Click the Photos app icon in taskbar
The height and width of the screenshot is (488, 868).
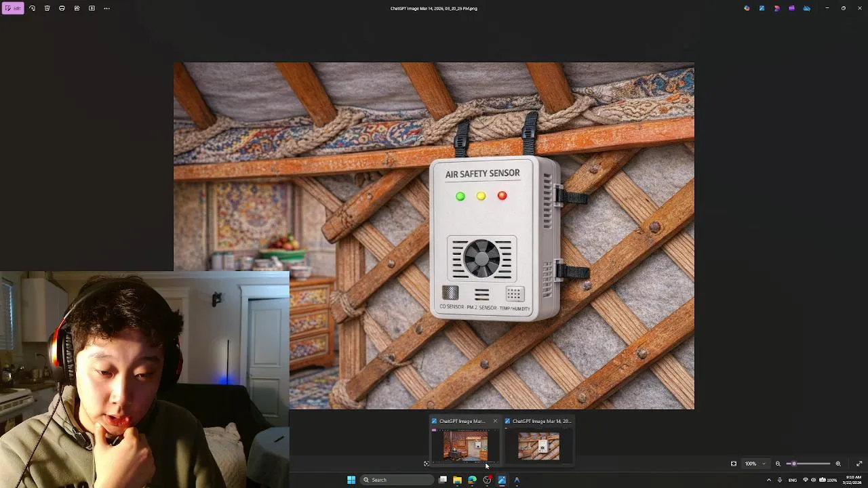(x=502, y=480)
